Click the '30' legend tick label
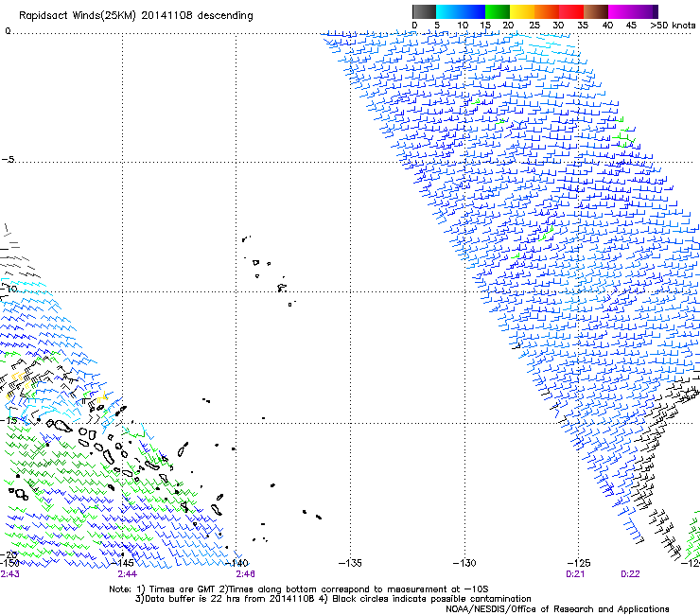The height and width of the screenshot is (615, 700). tap(558, 25)
